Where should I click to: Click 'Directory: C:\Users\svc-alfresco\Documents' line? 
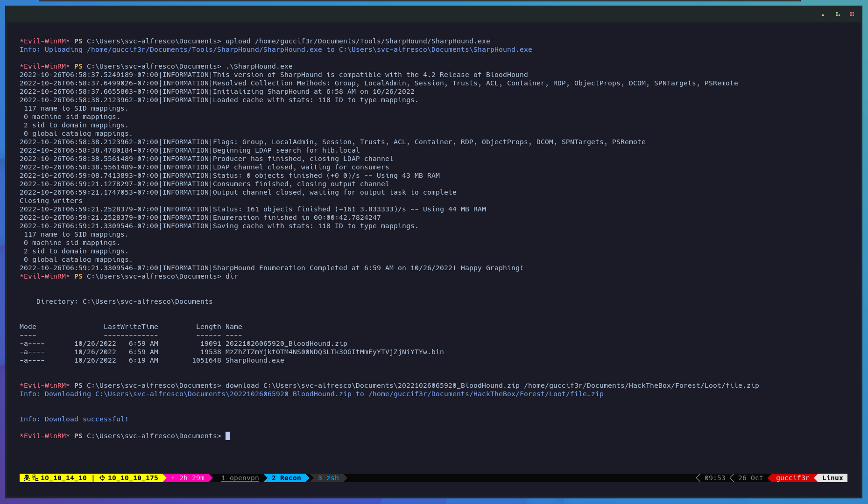tap(125, 301)
